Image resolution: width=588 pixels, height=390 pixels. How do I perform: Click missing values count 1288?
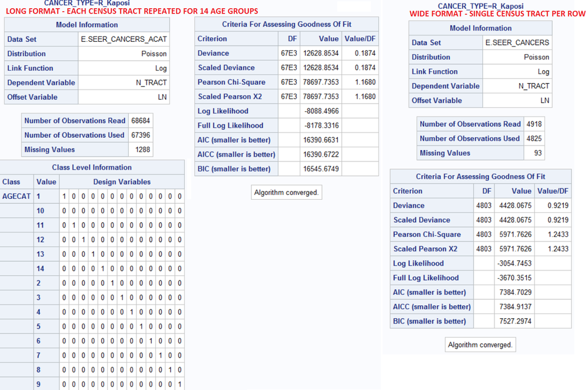pos(142,150)
